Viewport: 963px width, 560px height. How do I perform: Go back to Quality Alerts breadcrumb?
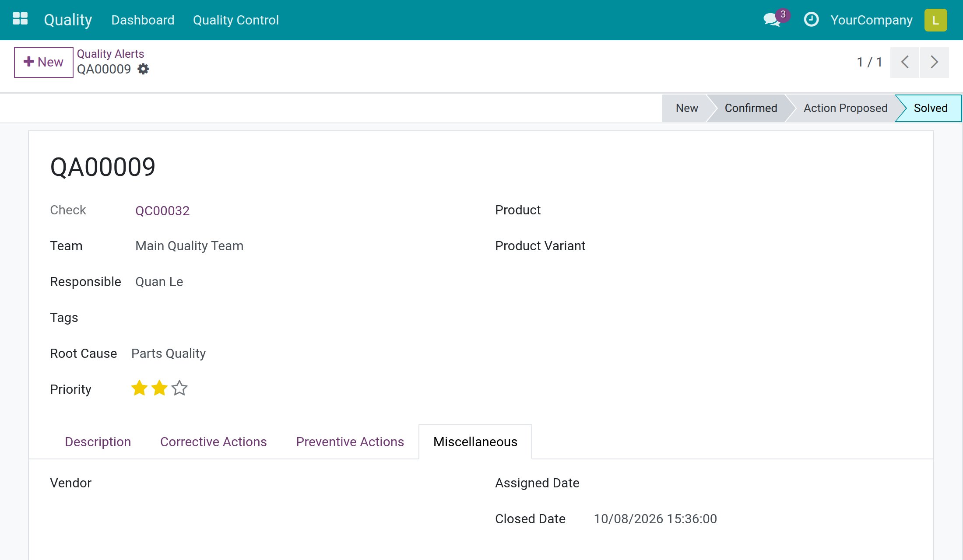[x=110, y=54]
